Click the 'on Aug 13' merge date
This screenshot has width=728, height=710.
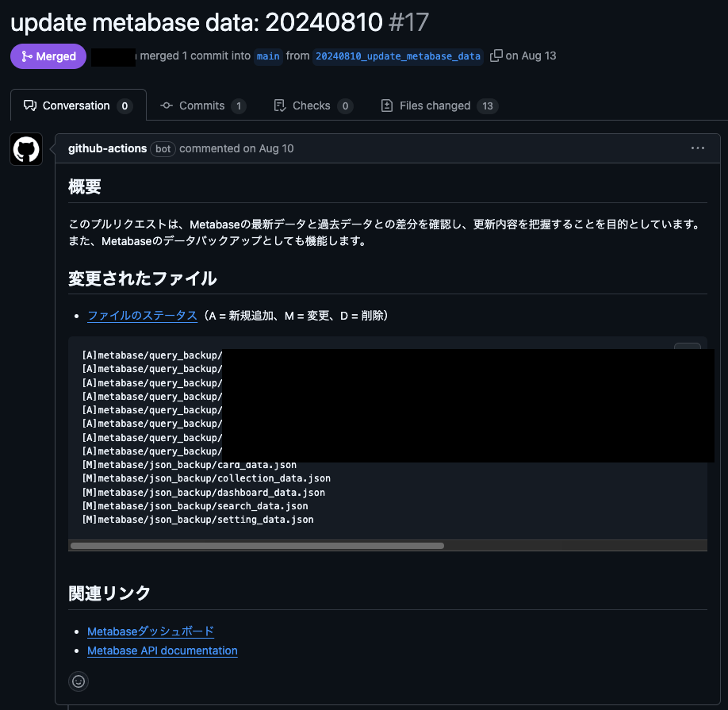(531, 56)
